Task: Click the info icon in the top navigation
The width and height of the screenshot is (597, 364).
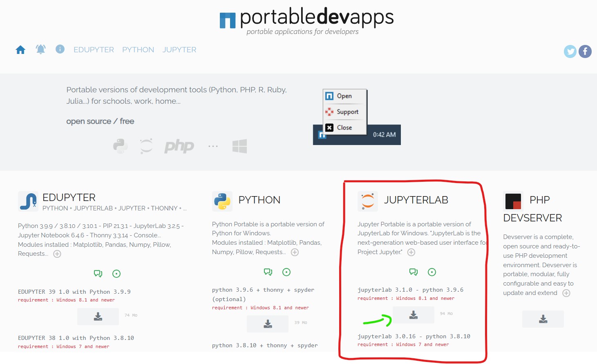Action: [60, 49]
